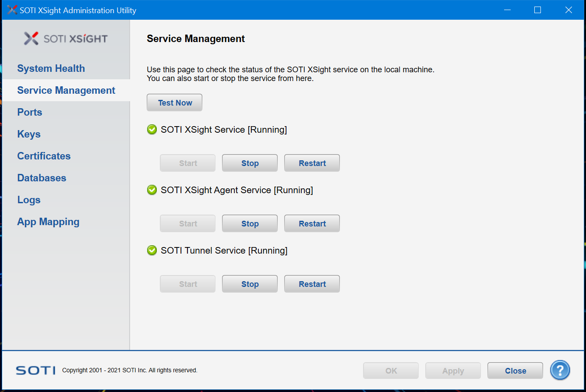The image size is (586, 392).
Task: Click the copyright 2001 - 2021 SOTI Inc. text
Action: [130, 370]
